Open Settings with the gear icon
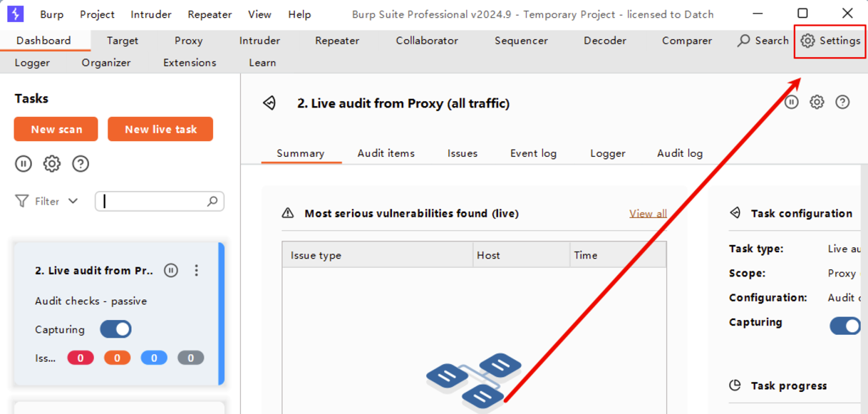This screenshot has width=868, height=414. tap(807, 41)
